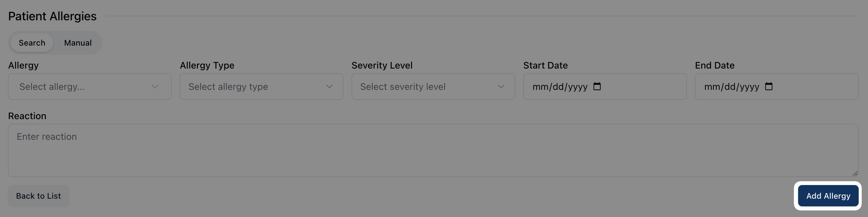
Task: Open the Select severity level dropdown
Action: [433, 87]
